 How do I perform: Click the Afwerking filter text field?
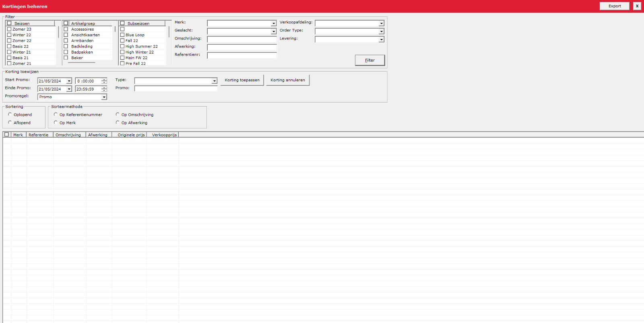[242, 47]
